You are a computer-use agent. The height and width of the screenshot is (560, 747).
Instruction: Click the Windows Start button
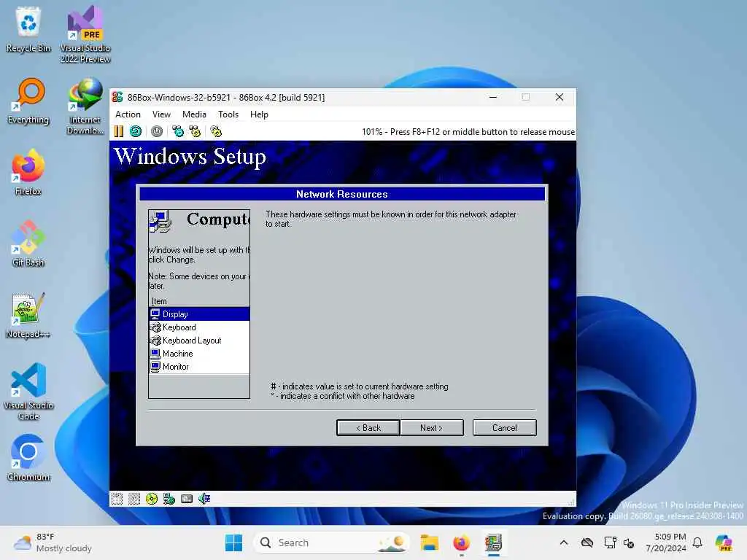point(233,542)
